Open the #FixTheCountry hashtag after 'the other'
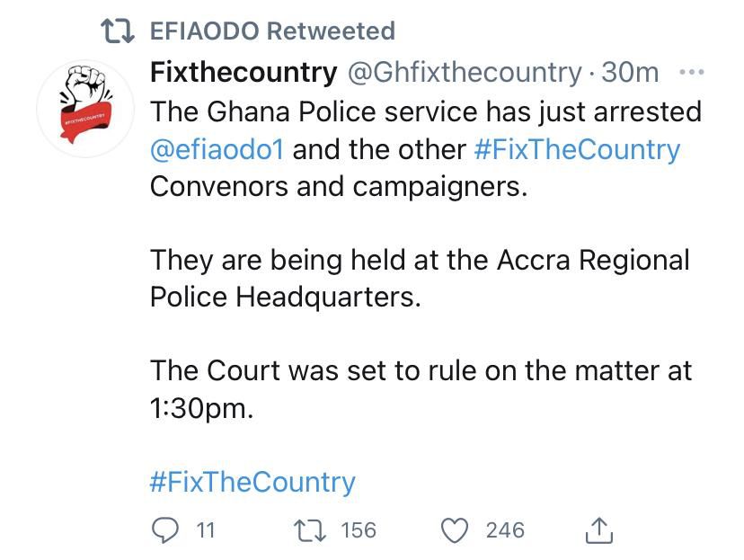This screenshot has width=744, height=560. [x=576, y=149]
